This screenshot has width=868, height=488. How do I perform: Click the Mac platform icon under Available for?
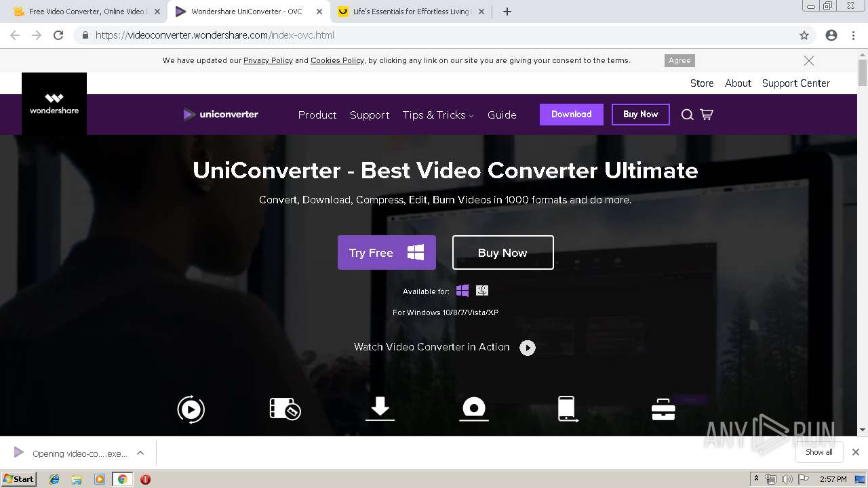[x=482, y=291]
